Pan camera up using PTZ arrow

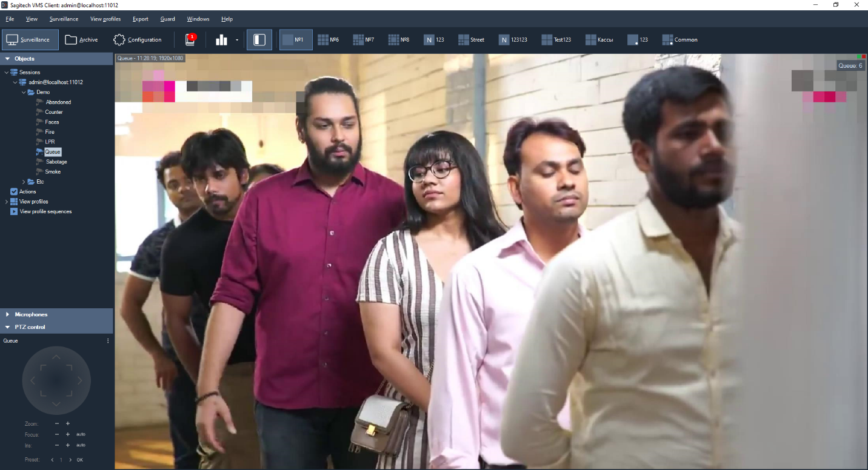(56, 357)
